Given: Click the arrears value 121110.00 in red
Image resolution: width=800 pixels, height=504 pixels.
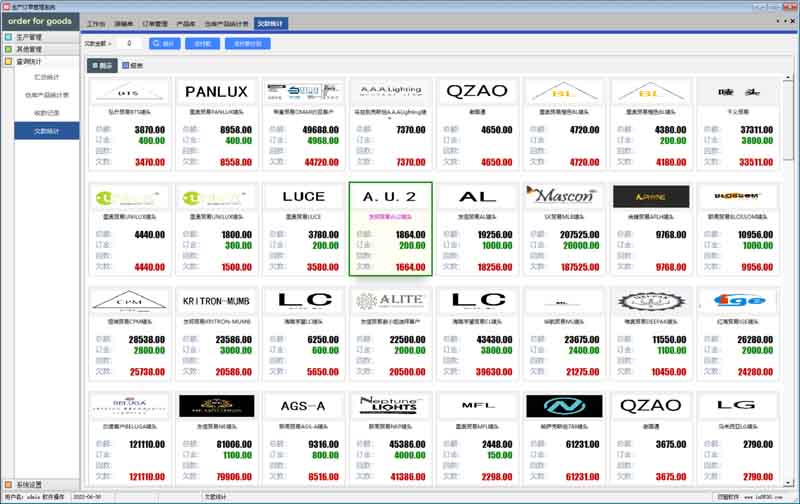Looking at the screenshot, I should coord(147,476).
